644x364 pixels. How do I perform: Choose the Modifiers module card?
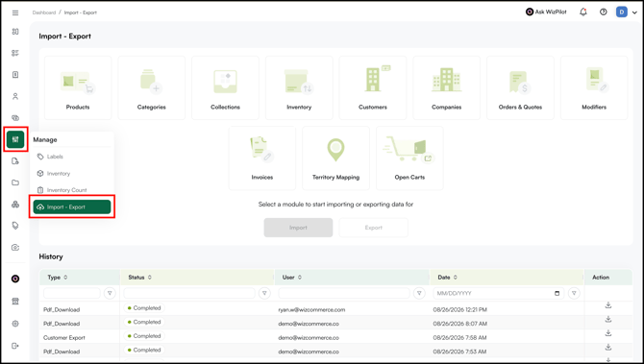(594, 87)
